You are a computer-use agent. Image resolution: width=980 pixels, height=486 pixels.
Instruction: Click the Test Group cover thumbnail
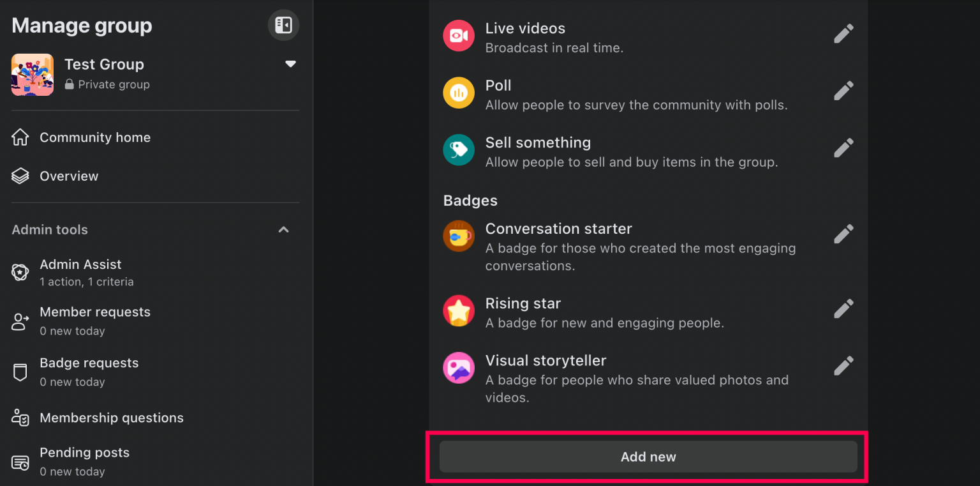(x=32, y=75)
